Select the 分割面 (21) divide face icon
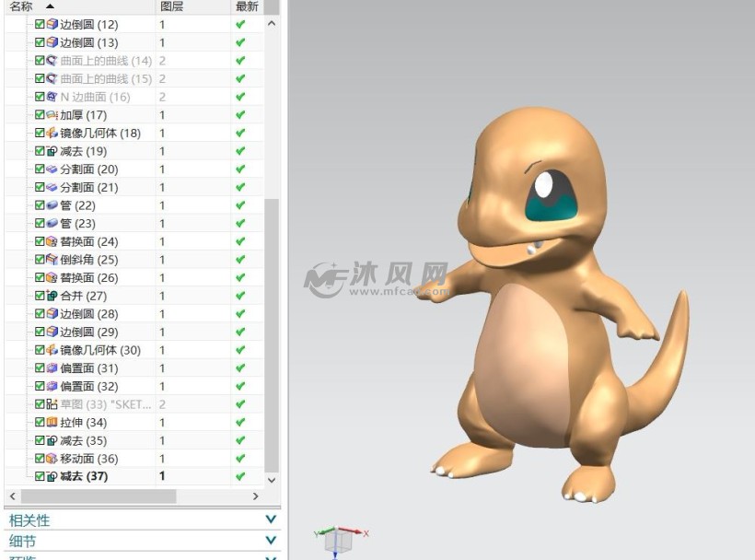 (52, 187)
